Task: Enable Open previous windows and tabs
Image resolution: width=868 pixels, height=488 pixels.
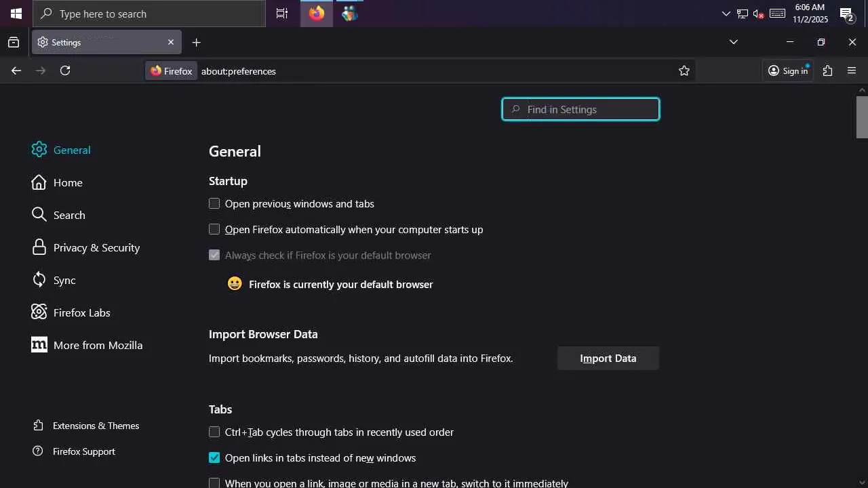Action: pos(214,203)
